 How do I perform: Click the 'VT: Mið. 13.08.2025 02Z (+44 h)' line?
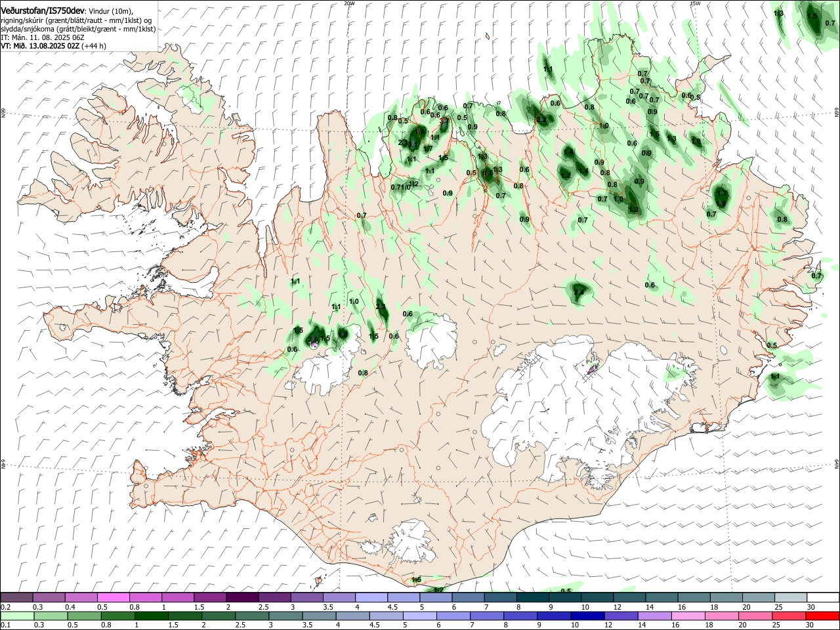54,46
